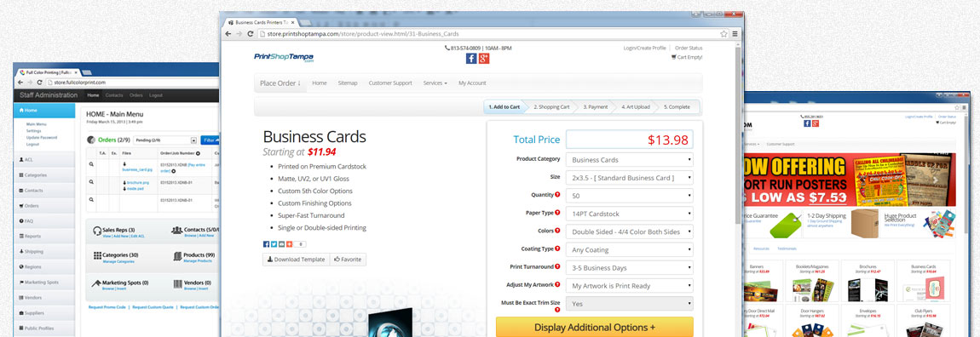Click Place Order in the navbar

[280, 83]
